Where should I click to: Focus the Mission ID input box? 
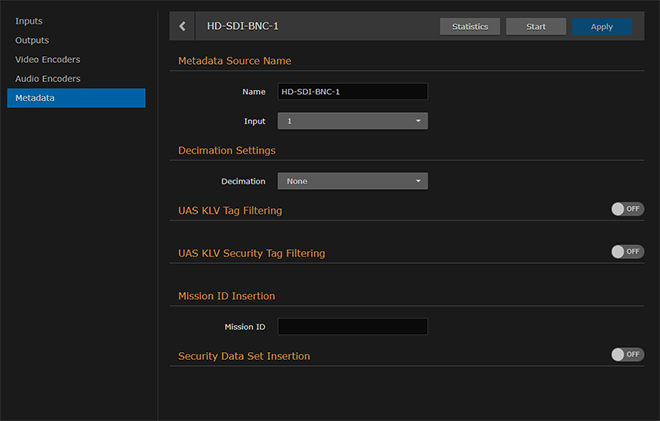352,327
